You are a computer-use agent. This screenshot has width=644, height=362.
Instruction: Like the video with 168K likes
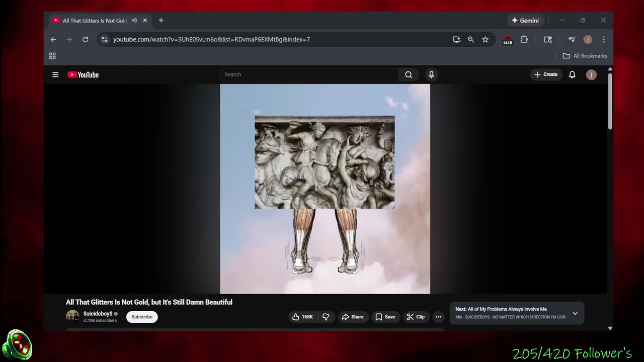[x=302, y=317]
